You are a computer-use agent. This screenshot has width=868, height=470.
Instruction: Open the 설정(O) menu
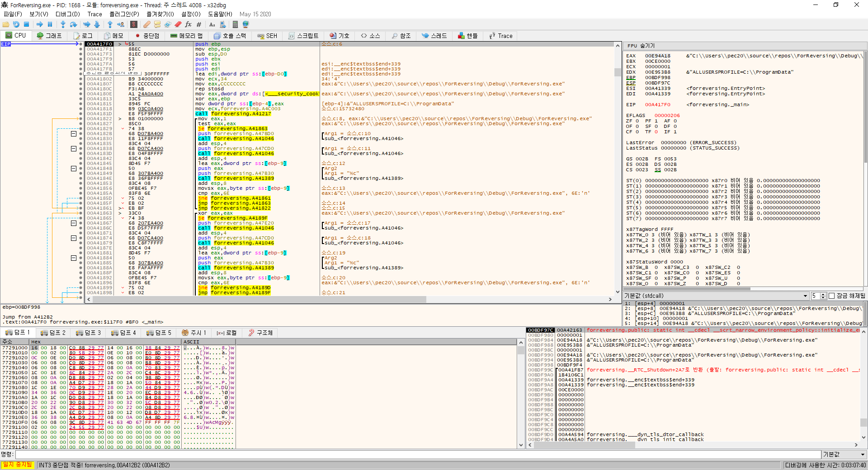pyautogui.click(x=191, y=14)
